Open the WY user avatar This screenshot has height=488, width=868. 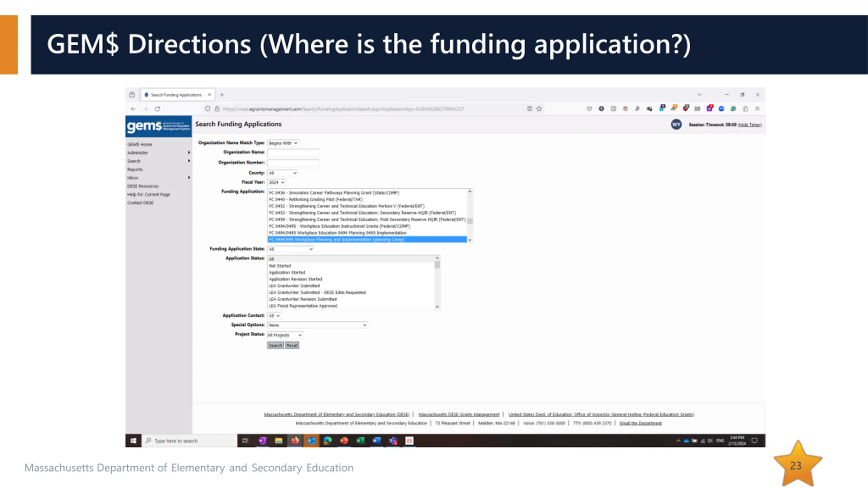676,124
